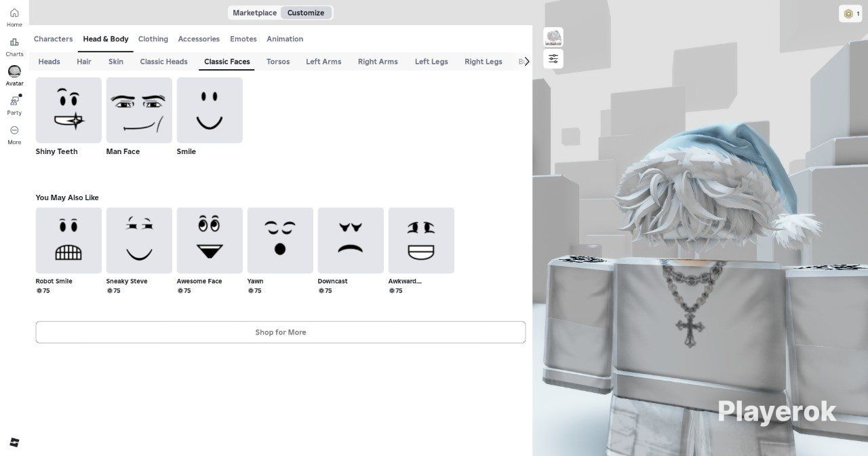Viewport: 868px width, 456px height.
Task: Open the Accessories tab
Action: 199,39
